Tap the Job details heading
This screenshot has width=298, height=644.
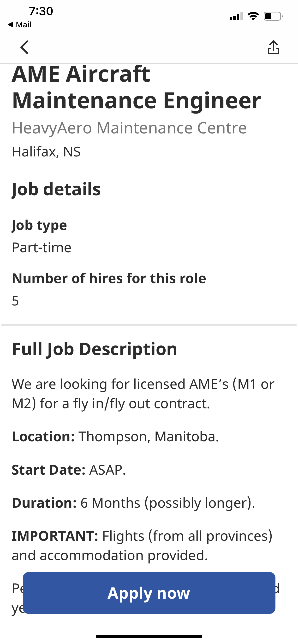56,189
